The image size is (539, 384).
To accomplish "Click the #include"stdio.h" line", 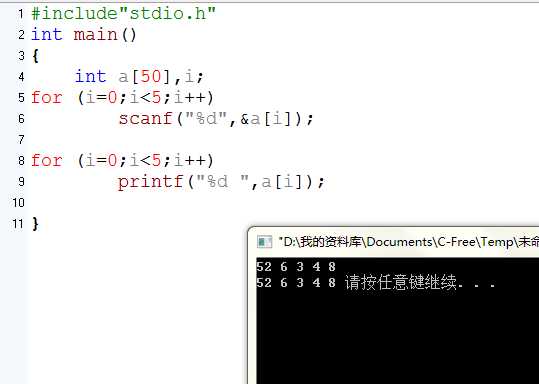I will pos(124,14).
